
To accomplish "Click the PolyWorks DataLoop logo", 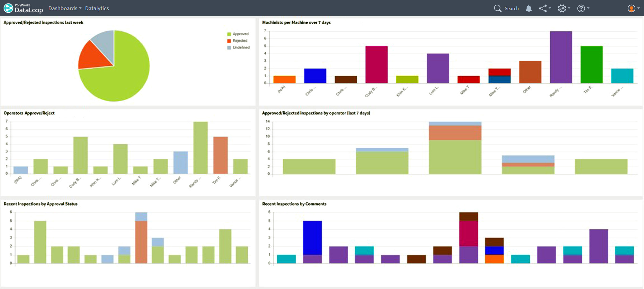I will [x=23, y=8].
